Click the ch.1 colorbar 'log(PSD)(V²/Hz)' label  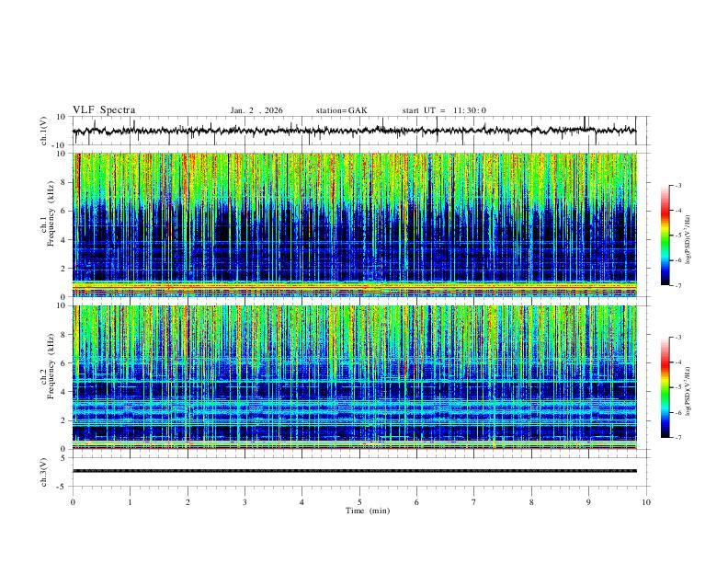click(x=688, y=239)
